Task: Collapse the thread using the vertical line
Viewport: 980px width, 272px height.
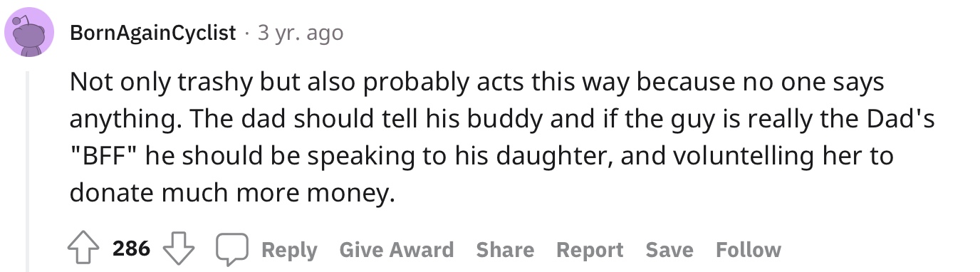Action: click(28, 171)
